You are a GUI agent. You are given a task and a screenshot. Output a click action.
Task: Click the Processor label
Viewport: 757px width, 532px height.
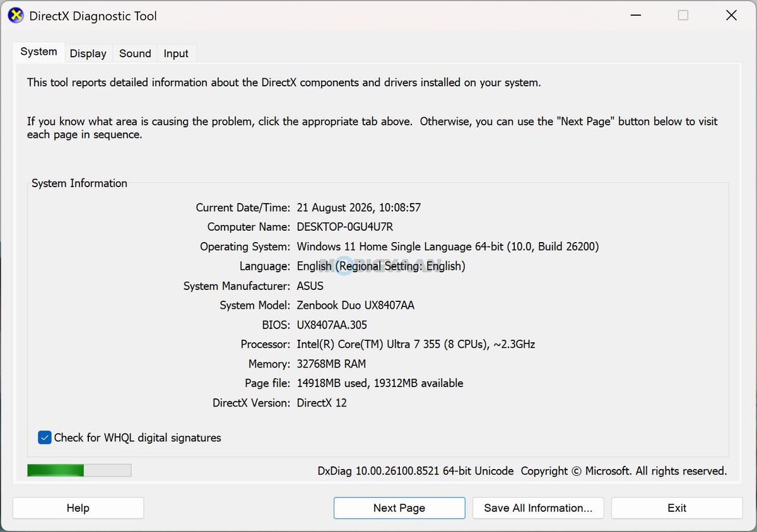[266, 344]
